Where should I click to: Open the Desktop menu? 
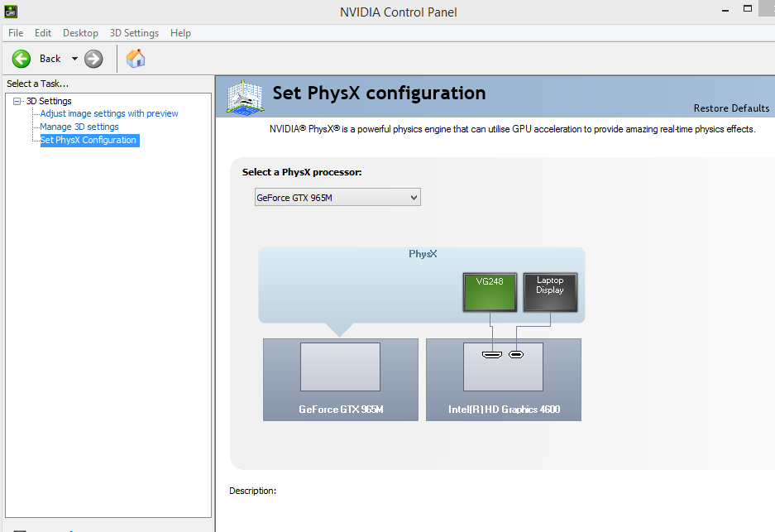[x=80, y=33]
